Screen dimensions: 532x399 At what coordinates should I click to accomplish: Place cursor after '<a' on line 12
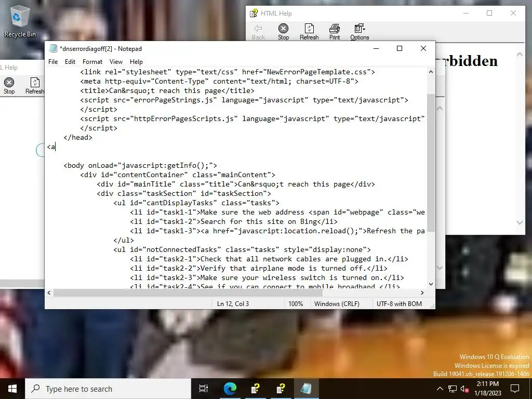56,147
